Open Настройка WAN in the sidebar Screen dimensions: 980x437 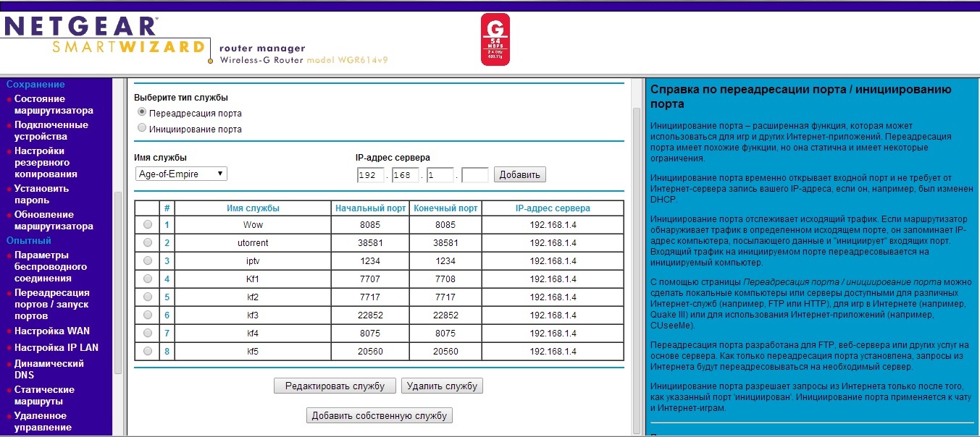pos(52,331)
